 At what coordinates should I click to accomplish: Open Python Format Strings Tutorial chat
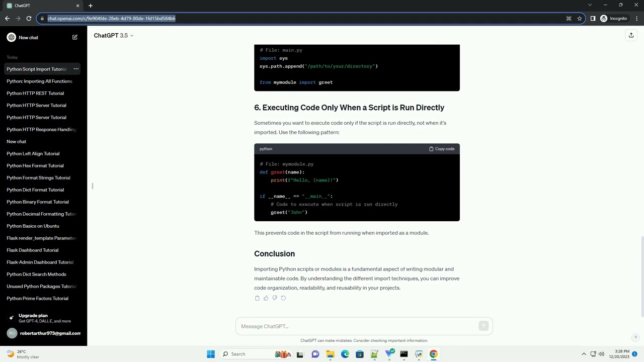pyautogui.click(x=38, y=177)
